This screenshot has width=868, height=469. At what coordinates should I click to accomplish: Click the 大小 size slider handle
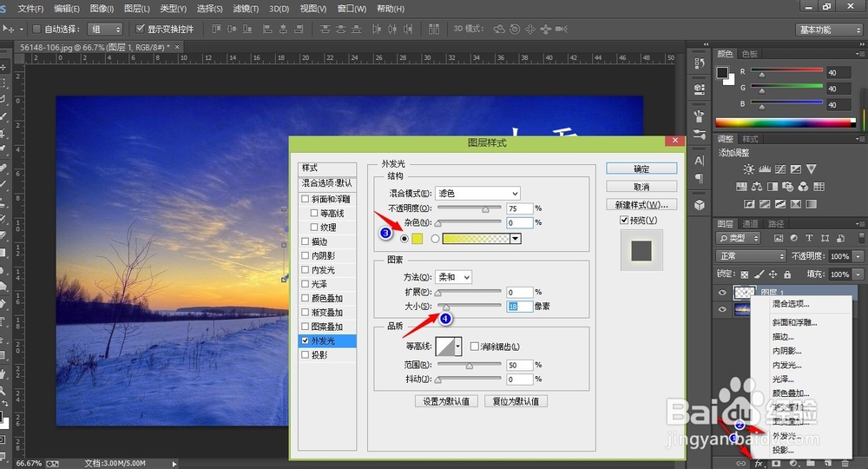pyautogui.click(x=446, y=307)
